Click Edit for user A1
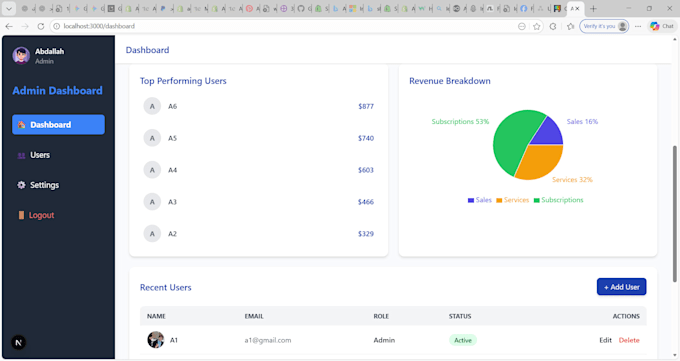 tap(605, 340)
